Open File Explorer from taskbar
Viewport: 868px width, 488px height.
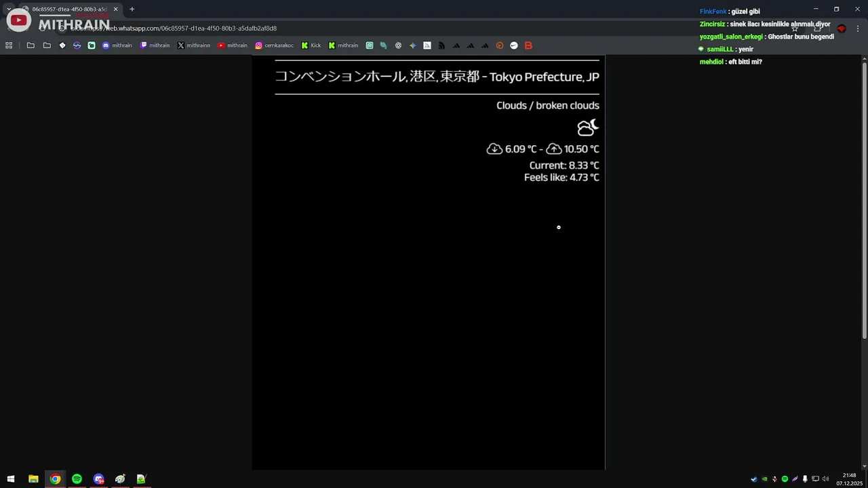33,479
